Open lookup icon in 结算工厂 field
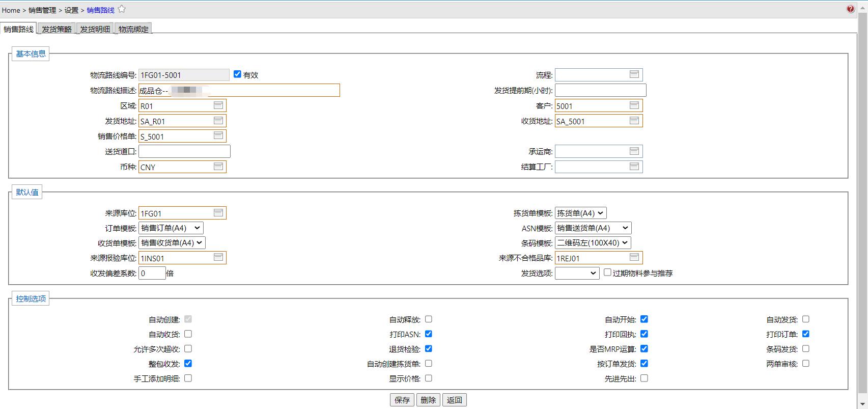 (634, 167)
